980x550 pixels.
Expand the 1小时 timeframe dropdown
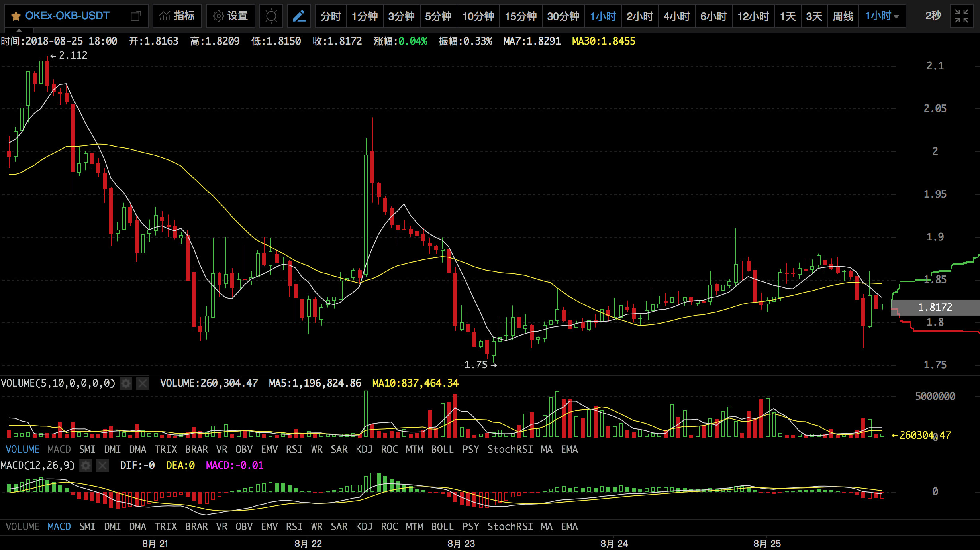click(x=882, y=16)
